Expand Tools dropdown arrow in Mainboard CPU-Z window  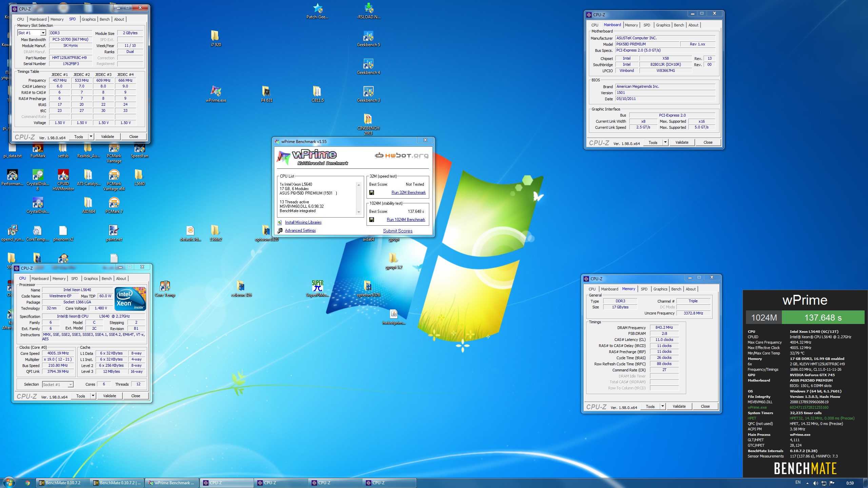(x=665, y=142)
